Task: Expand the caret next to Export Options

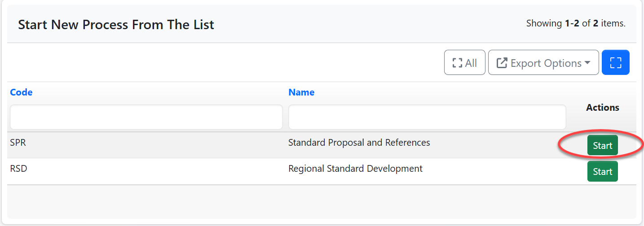Action: point(587,63)
